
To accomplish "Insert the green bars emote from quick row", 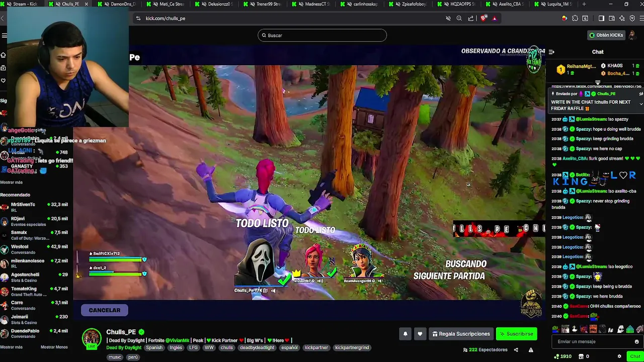I will pos(630,329).
